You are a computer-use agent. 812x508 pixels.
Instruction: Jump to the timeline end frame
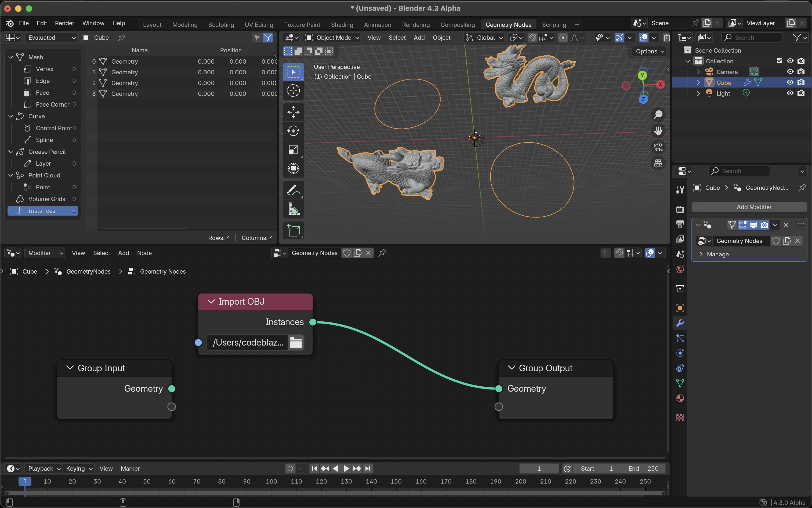click(368, 468)
